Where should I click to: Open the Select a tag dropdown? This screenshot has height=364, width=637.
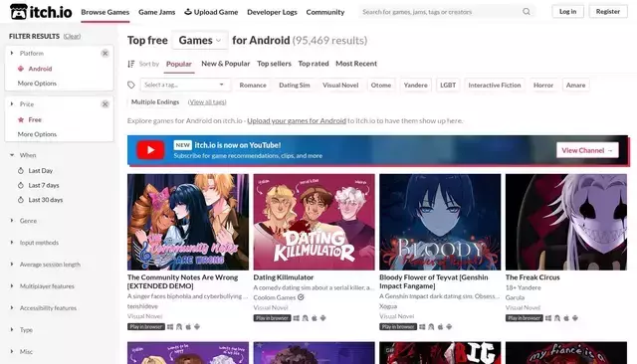pos(185,85)
